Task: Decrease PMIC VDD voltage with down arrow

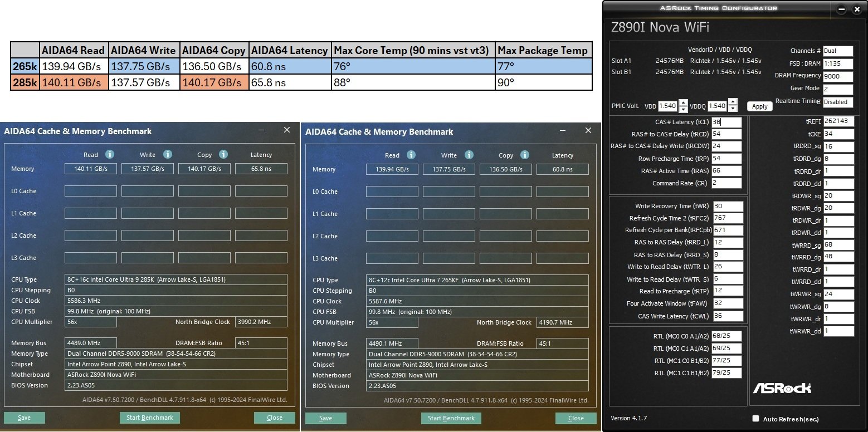Action: click(684, 109)
